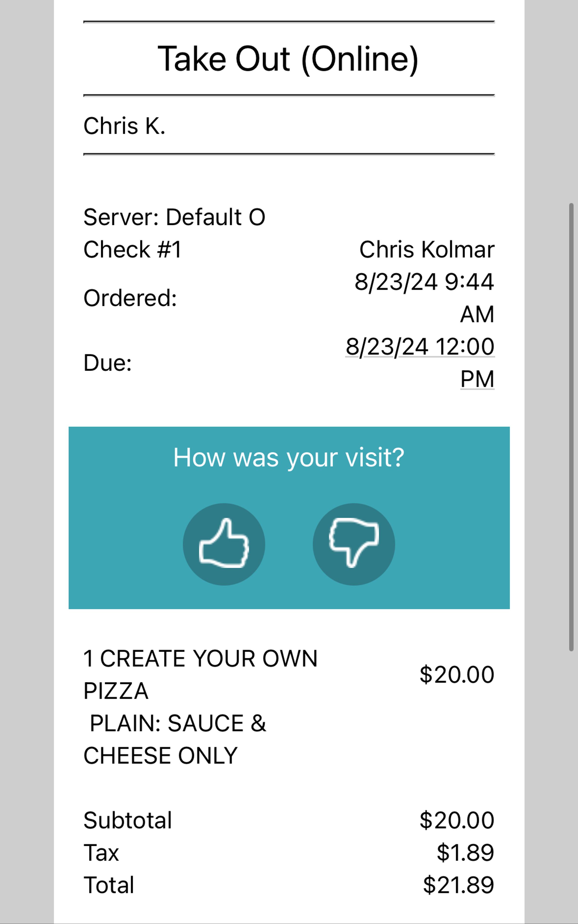Viewport: 578px width, 924px height.
Task: Click the Subtotal label
Action: (128, 820)
